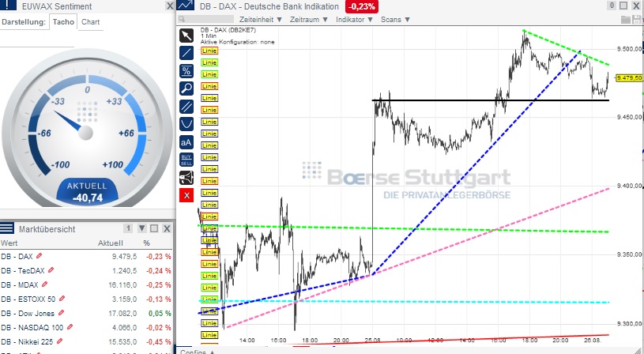This screenshot has height=354, width=644.
Task: Select the DB - Nikkei 225 row name
Action: [x=27, y=341]
